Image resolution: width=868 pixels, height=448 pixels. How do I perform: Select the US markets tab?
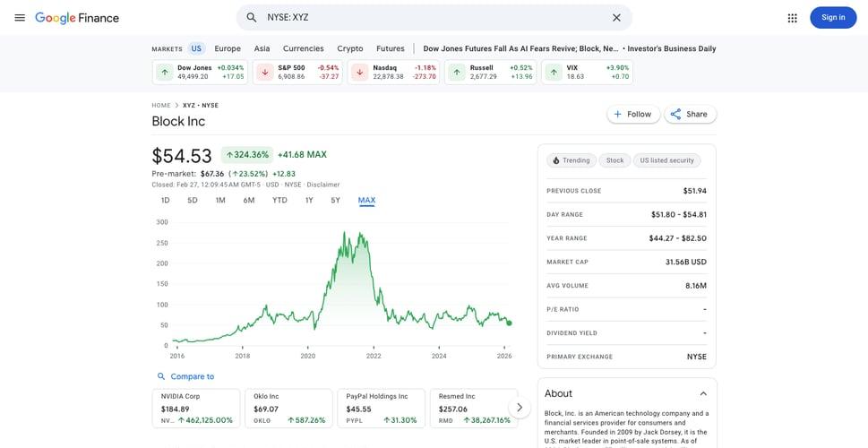click(196, 48)
